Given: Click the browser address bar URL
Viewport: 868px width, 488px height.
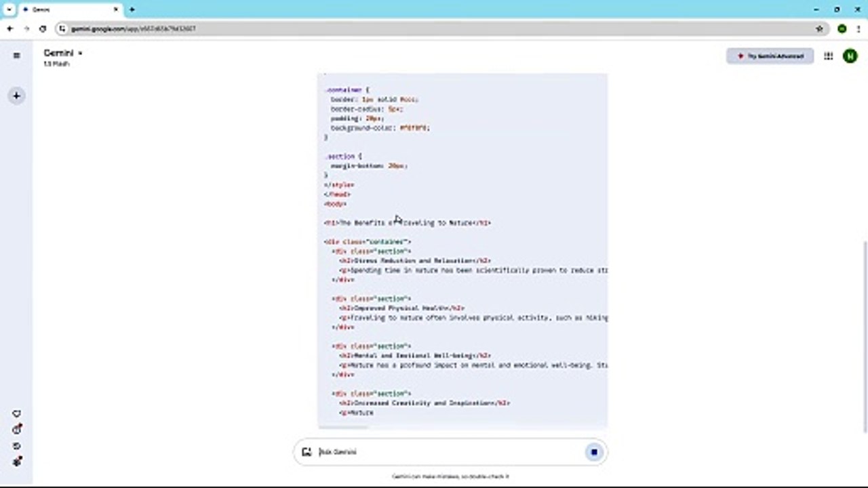Looking at the screenshot, I should pos(134,28).
